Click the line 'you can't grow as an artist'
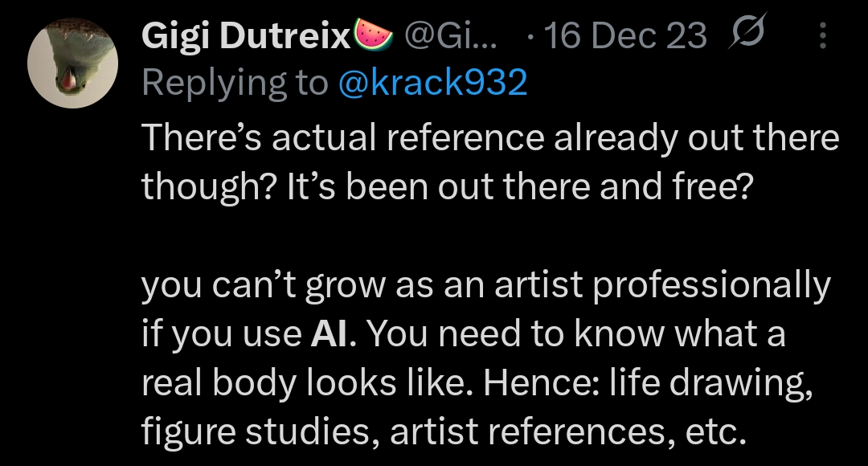 [486, 286]
